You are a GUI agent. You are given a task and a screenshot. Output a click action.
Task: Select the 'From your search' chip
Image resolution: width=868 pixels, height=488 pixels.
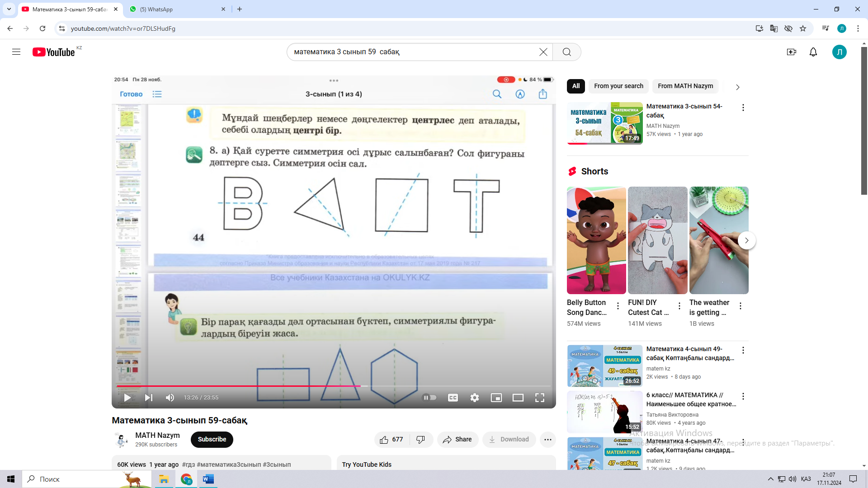(x=618, y=86)
